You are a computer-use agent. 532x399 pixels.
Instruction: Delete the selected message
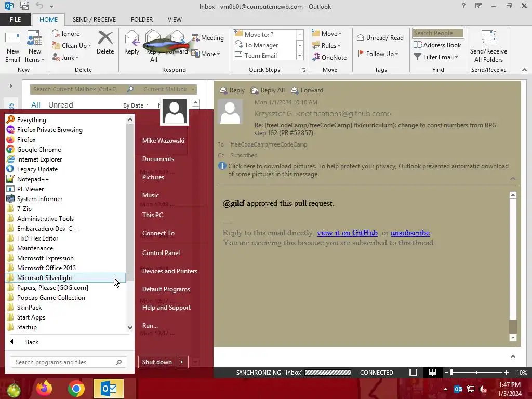pos(105,43)
